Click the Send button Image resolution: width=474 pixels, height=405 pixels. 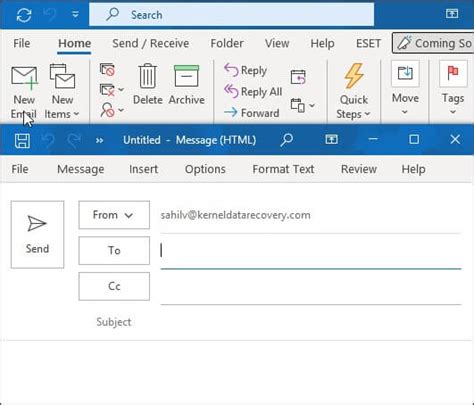click(37, 234)
